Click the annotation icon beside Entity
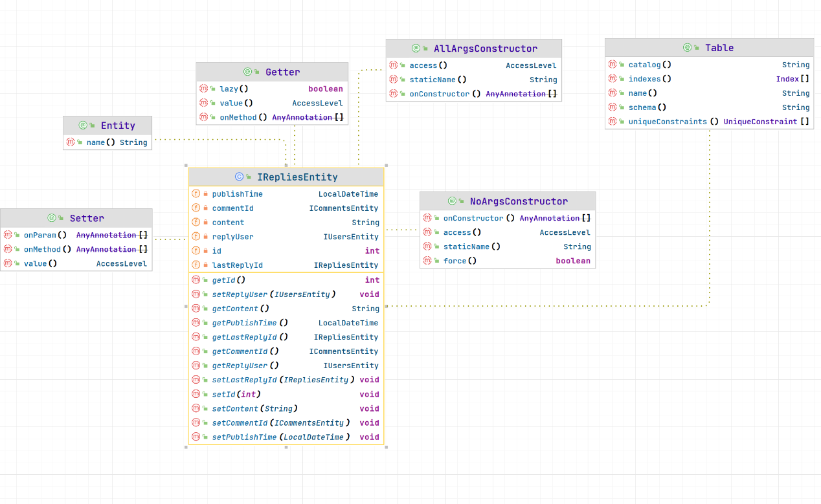Screen dimensions: 821x504 pos(83,126)
